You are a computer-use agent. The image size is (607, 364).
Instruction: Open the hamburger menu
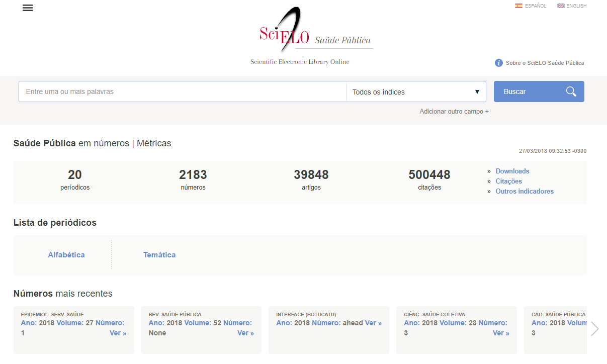[28, 8]
